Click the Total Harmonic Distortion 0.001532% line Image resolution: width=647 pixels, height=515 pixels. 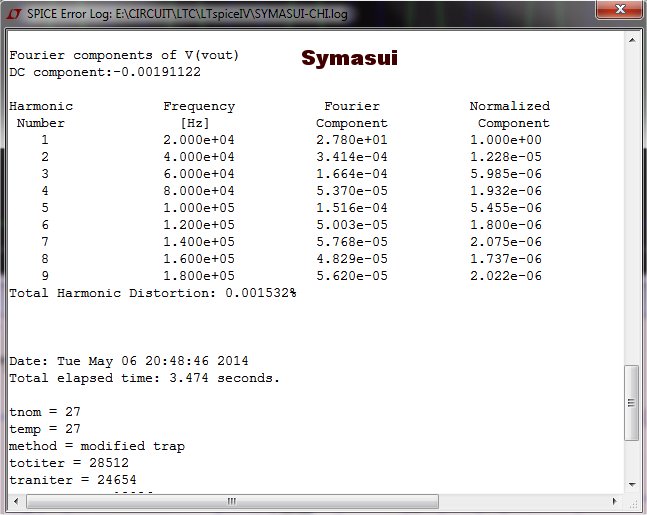pos(153,293)
